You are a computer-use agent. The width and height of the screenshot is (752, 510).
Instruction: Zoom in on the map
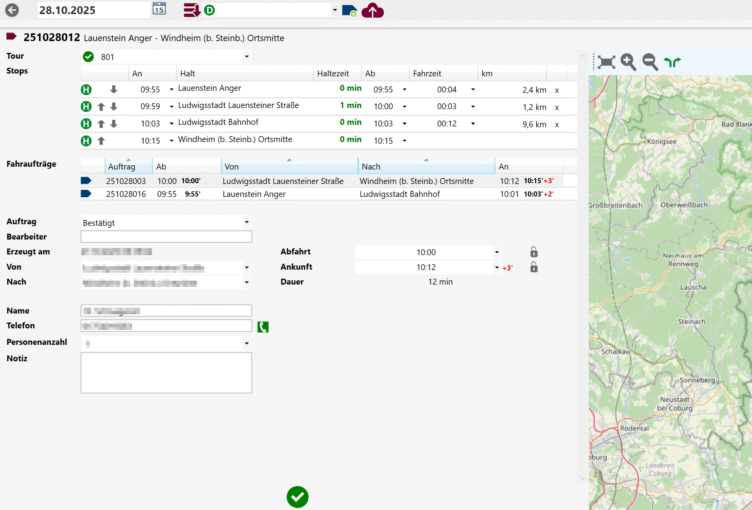click(628, 62)
